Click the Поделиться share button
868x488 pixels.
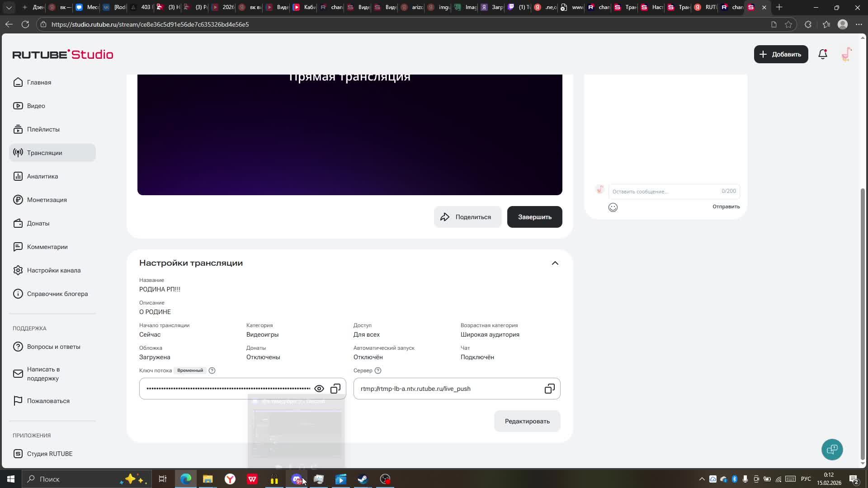467,217
